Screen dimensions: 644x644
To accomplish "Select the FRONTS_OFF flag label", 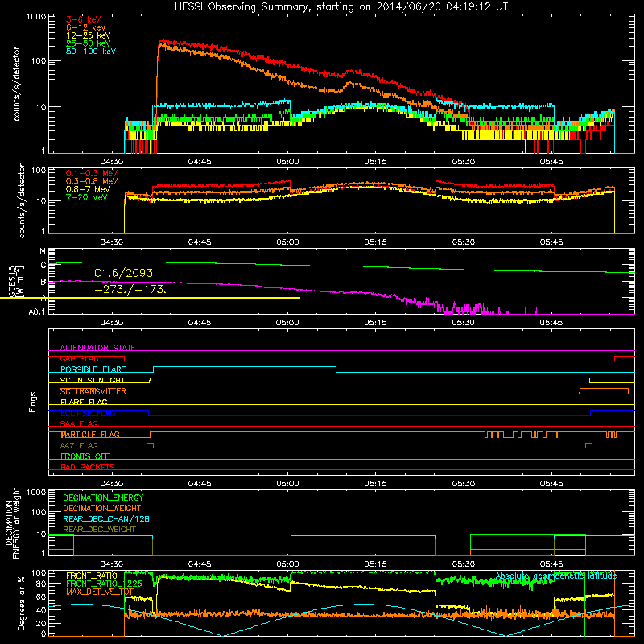I will [x=85, y=456].
